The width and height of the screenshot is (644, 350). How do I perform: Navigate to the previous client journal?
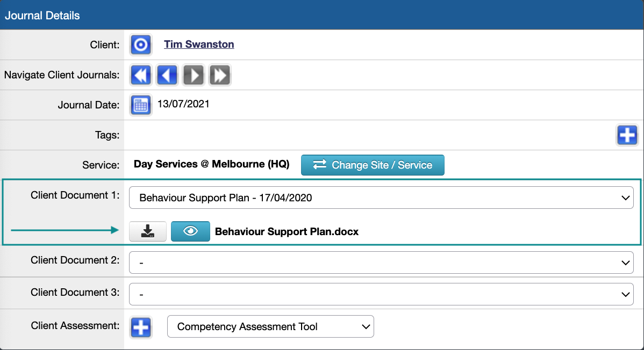point(167,75)
